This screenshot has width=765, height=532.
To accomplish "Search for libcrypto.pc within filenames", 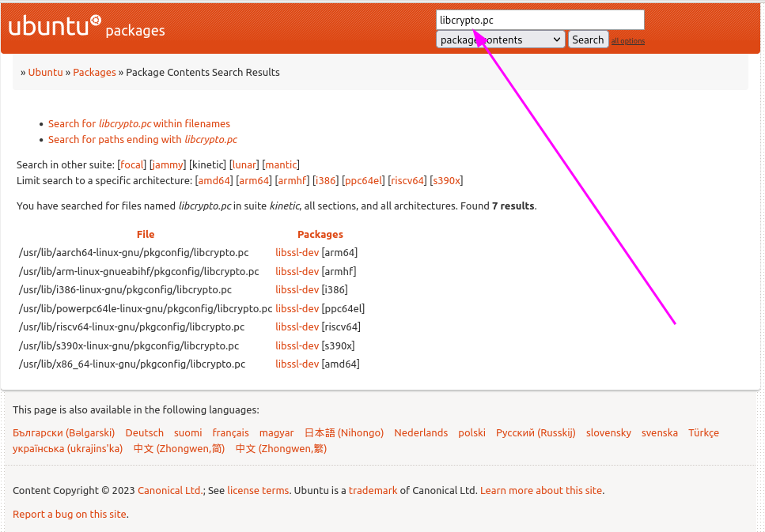I will click(139, 123).
